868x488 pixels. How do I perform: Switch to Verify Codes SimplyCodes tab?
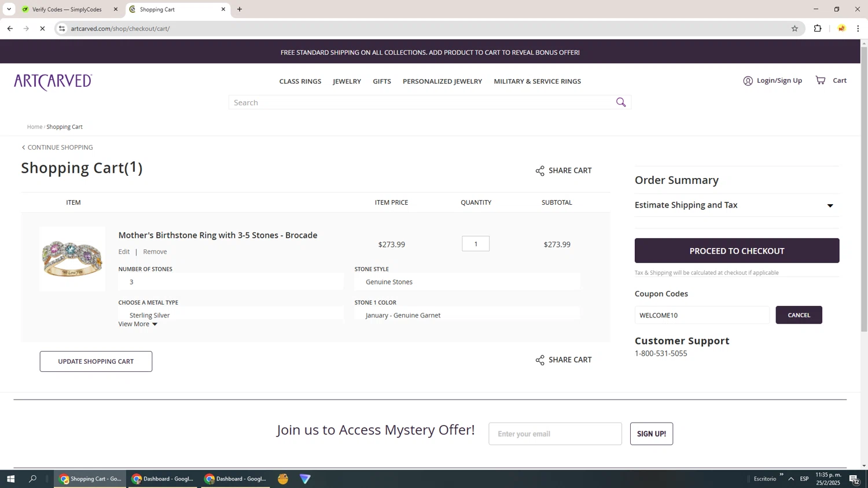[x=67, y=9]
